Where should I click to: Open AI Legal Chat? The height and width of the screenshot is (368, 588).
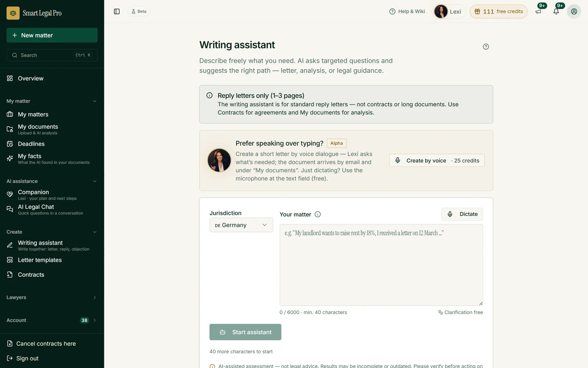point(52,209)
